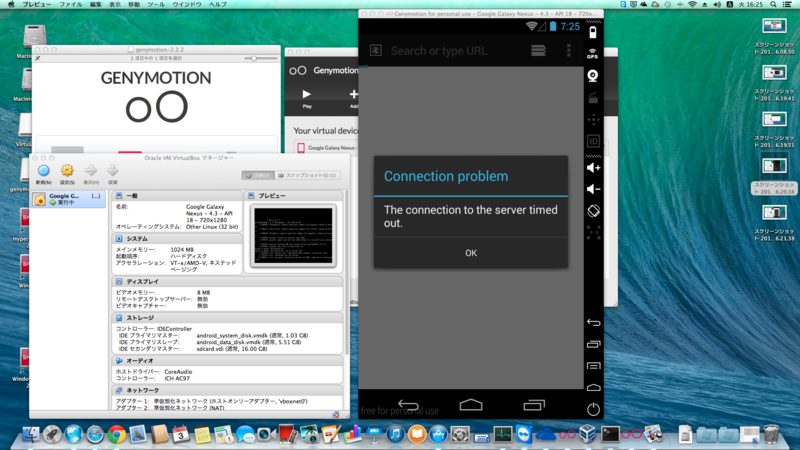Open the ストレージ section header
The image size is (800, 450).
tap(228, 317)
